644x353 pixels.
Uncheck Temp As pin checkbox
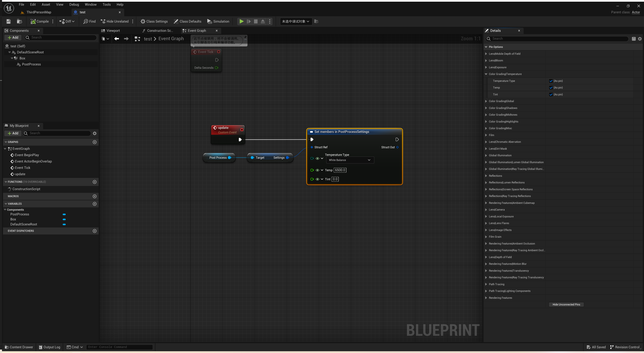tap(551, 88)
